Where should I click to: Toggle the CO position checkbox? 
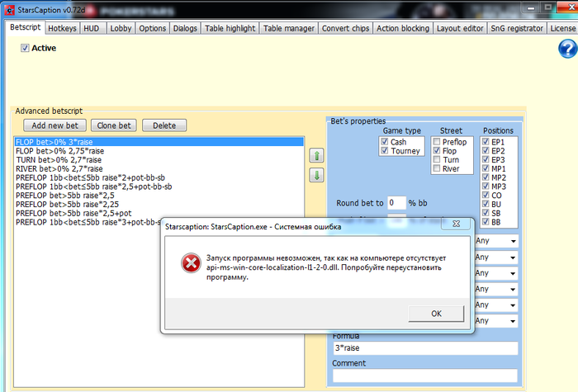pyautogui.click(x=486, y=195)
